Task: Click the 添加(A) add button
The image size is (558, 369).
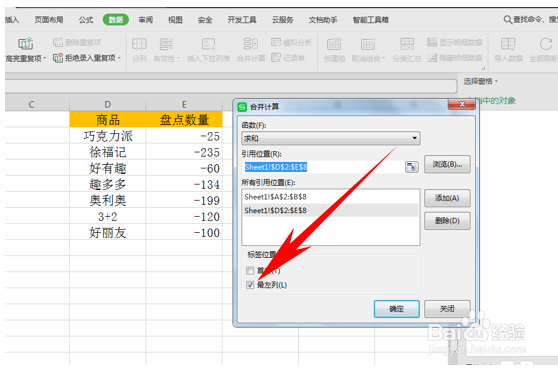Action: tap(447, 198)
